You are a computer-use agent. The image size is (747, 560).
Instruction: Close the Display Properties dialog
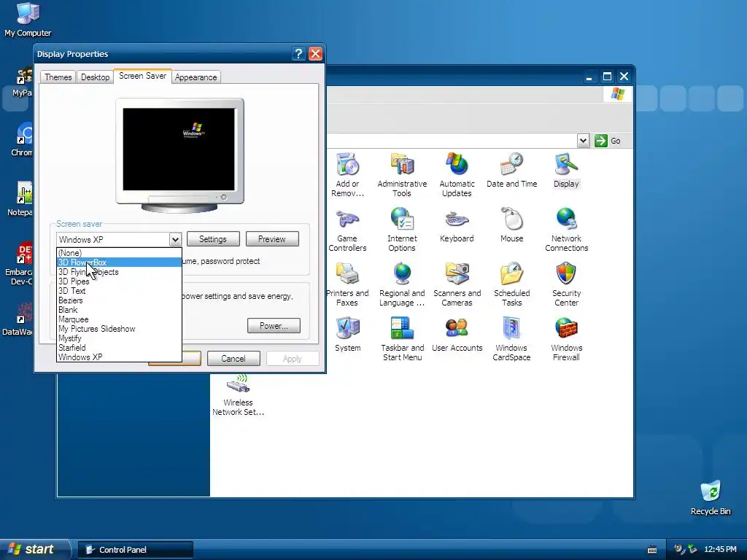pyautogui.click(x=315, y=54)
